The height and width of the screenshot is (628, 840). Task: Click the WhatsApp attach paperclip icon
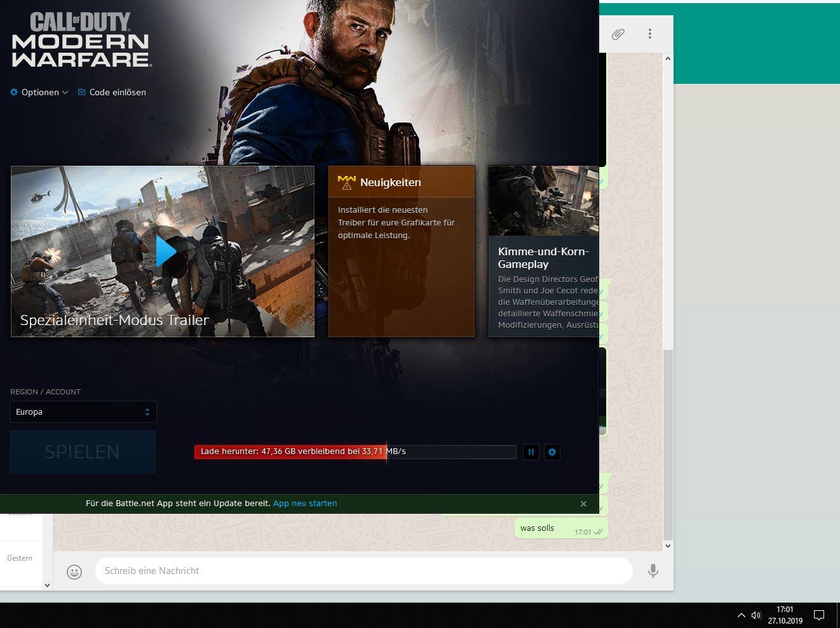[x=618, y=34]
